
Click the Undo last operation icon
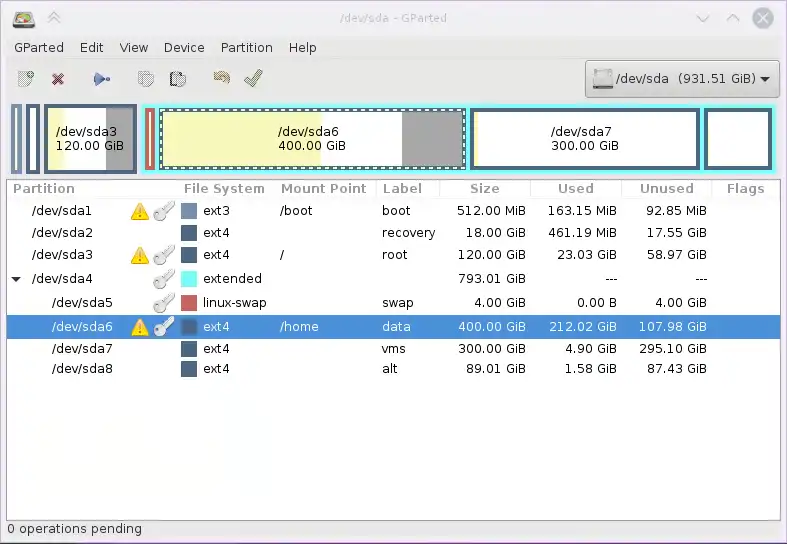point(221,77)
